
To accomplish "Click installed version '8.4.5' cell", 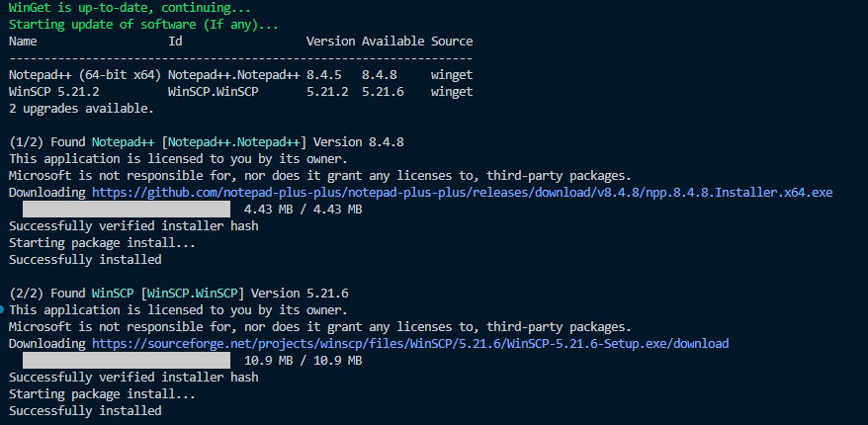I will [x=324, y=75].
